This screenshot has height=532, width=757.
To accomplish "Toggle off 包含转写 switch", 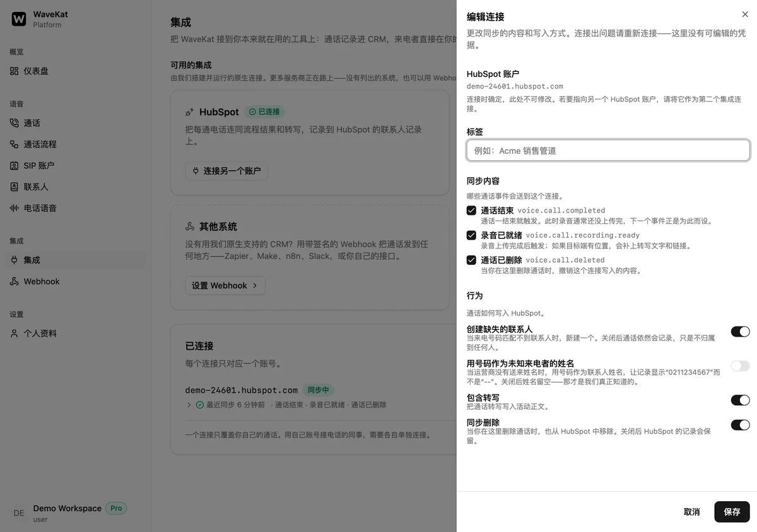I will coord(741,400).
